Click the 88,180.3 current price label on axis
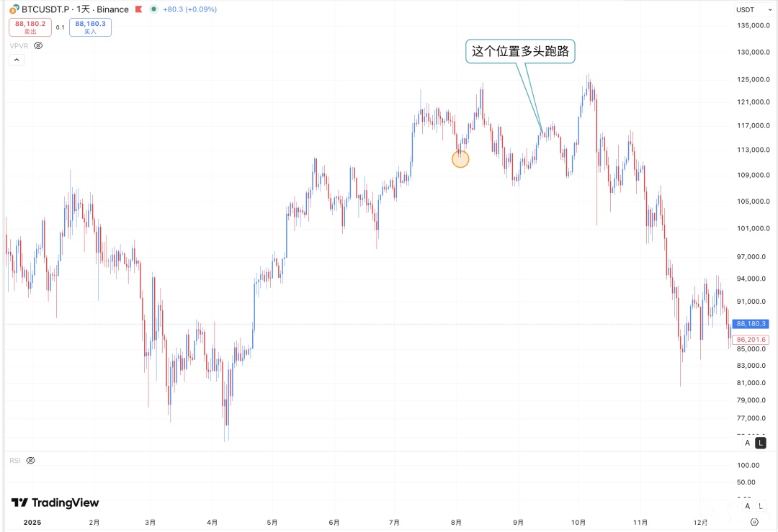 point(751,324)
